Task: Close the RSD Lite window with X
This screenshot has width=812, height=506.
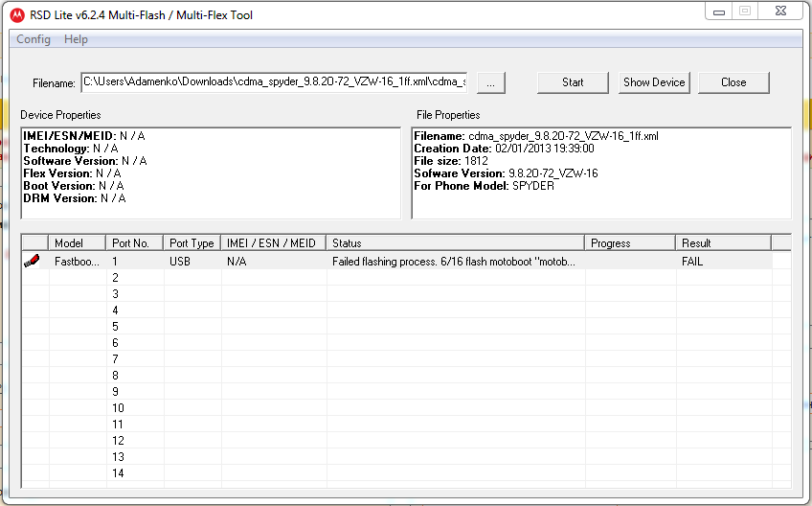Action: (x=781, y=11)
